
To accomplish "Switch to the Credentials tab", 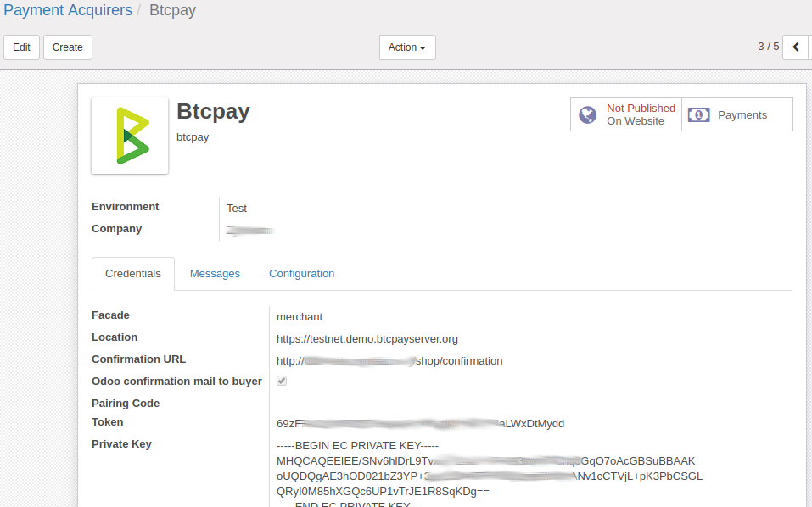I will (133, 274).
